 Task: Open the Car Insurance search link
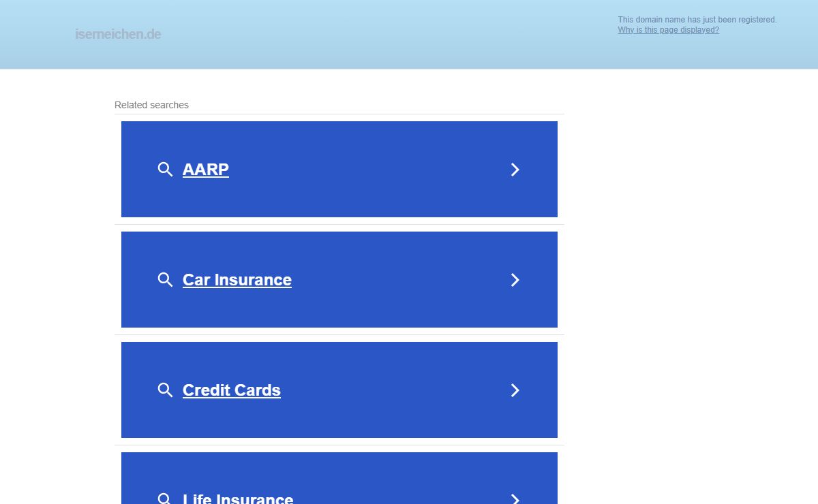pos(237,280)
